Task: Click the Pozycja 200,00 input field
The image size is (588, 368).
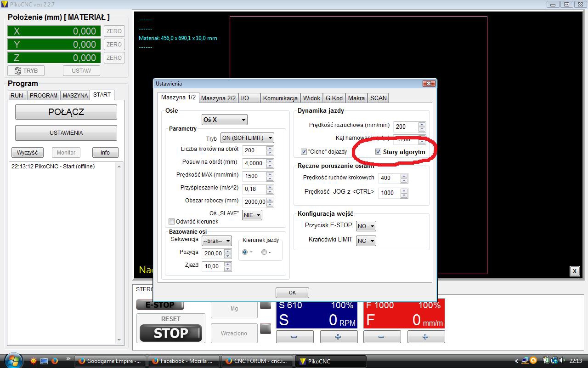Action: (x=213, y=253)
